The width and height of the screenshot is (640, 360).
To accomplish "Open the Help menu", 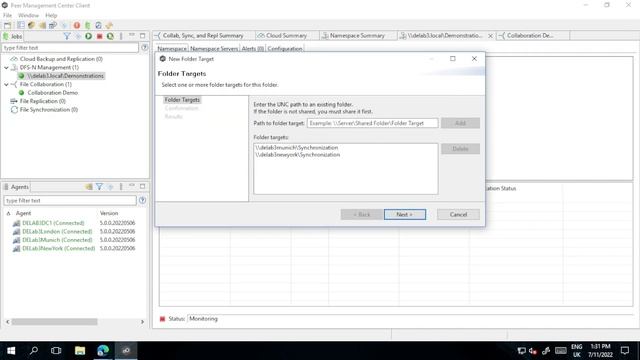I will point(51,16).
